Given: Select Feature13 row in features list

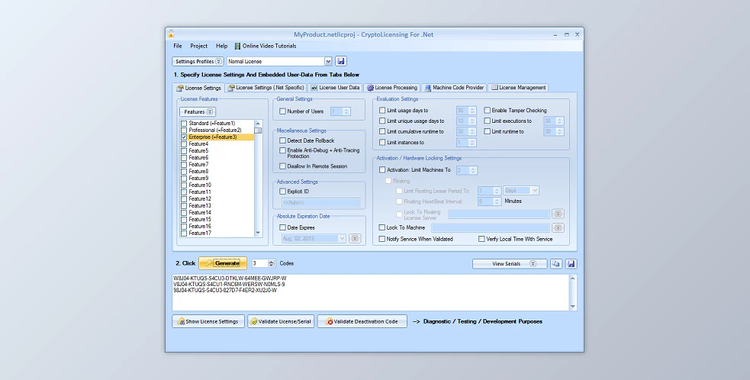Looking at the screenshot, I should (x=218, y=206).
